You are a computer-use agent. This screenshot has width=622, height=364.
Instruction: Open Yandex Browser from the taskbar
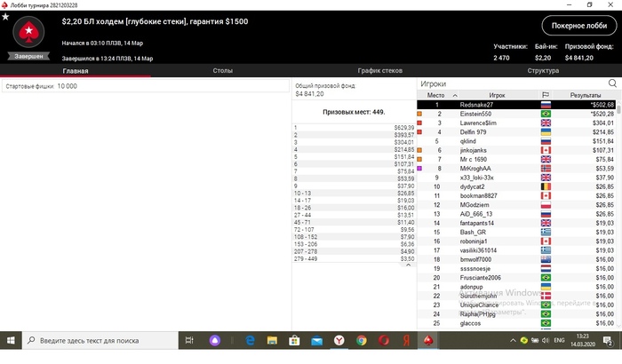[x=339, y=341]
